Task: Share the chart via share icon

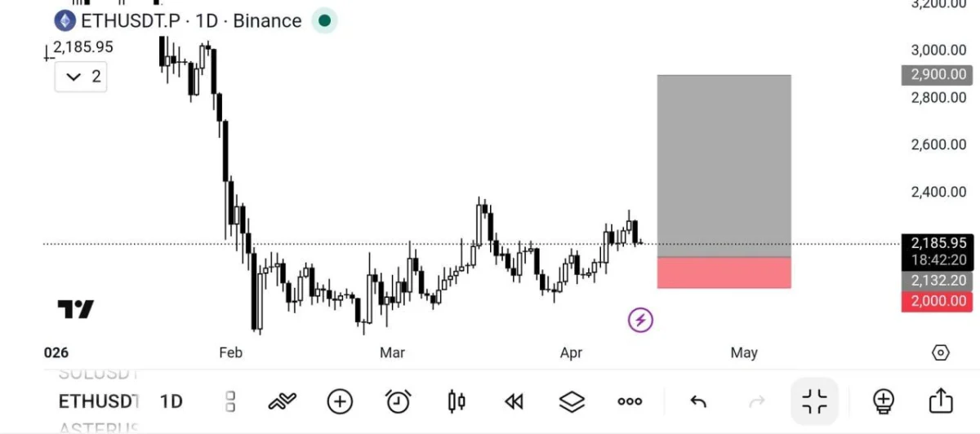Action: [941, 401]
